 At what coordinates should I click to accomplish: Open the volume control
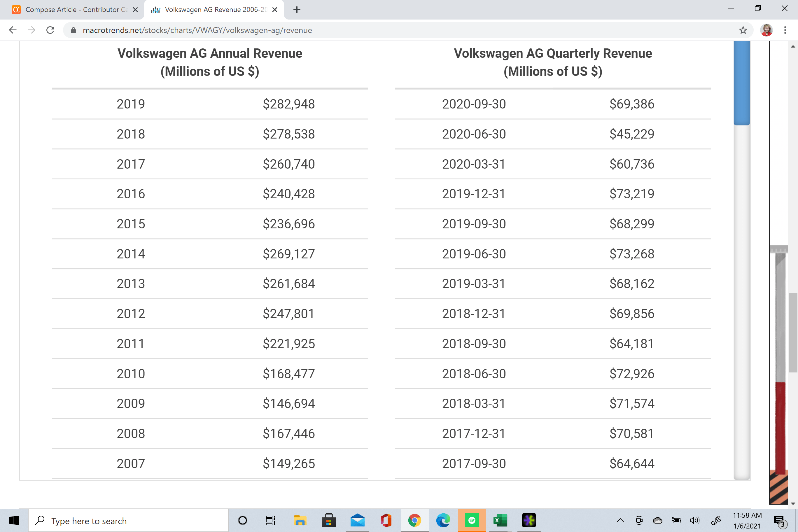[694, 520]
